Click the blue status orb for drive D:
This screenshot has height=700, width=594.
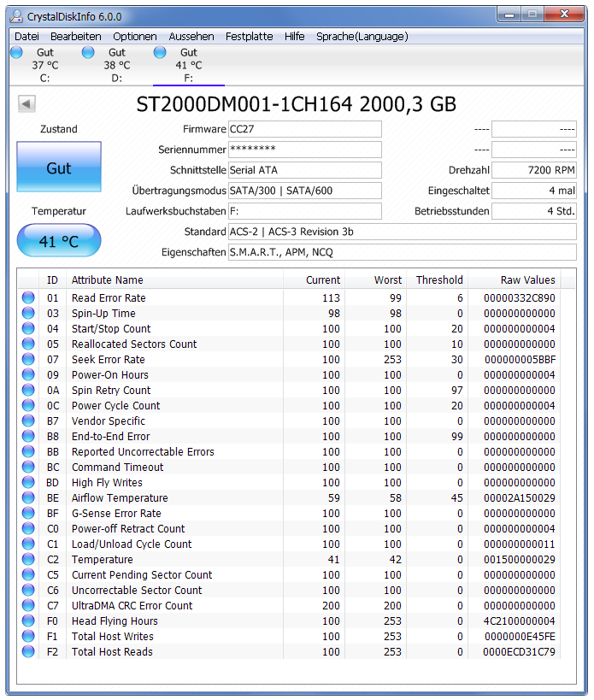pyautogui.click(x=88, y=52)
